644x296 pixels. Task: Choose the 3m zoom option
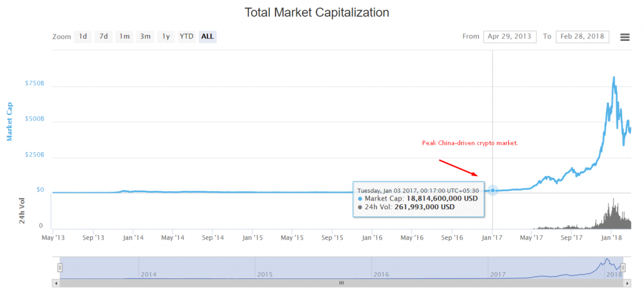click(145, 36)
